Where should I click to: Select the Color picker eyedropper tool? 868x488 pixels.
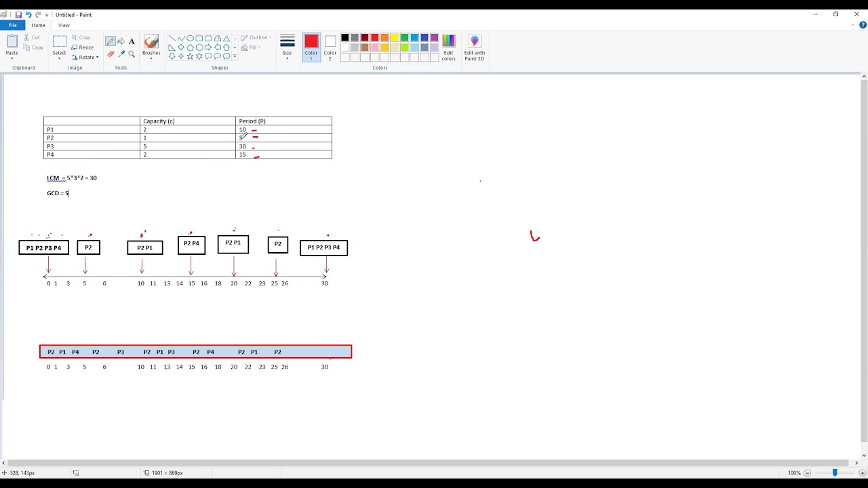click(x=121, y=54)
